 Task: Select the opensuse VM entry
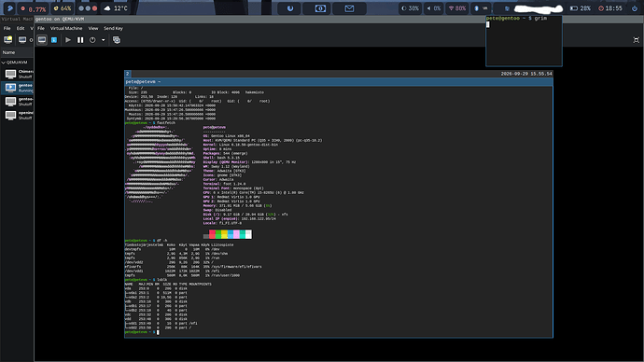pos(18,115)
